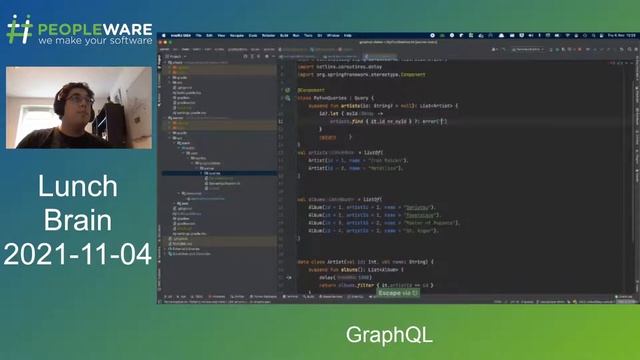Open the Git menu

(320, 36)
